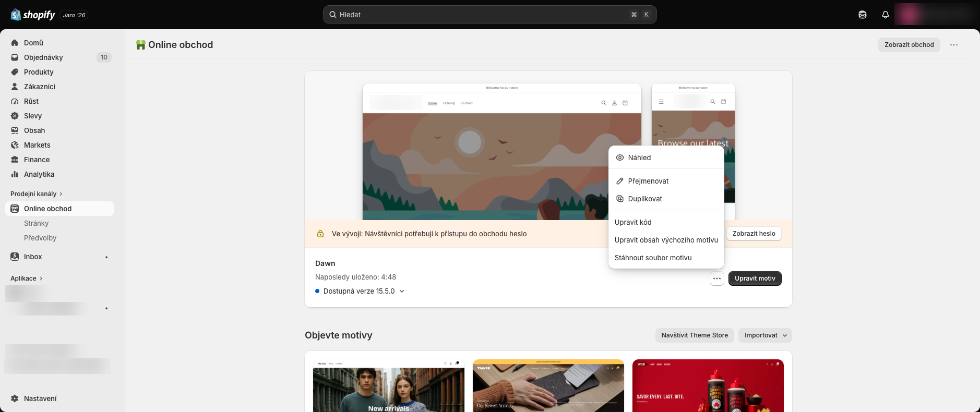Click the Inbox icon in sidebar
Screen dimensions: 980x412
point(15,257)
